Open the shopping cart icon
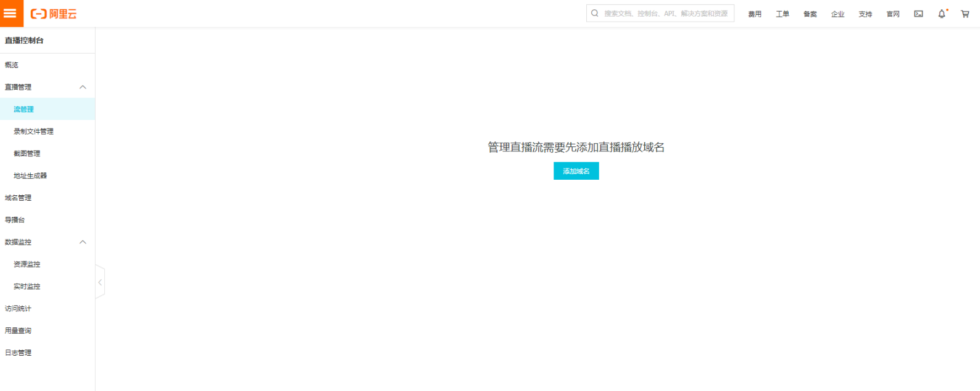 click(x=965, y=14)
